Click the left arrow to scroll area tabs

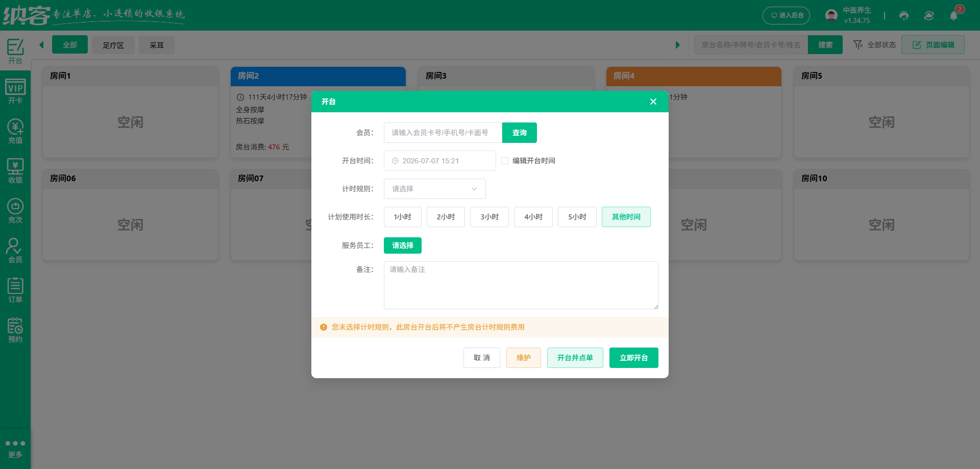(41, 45)
